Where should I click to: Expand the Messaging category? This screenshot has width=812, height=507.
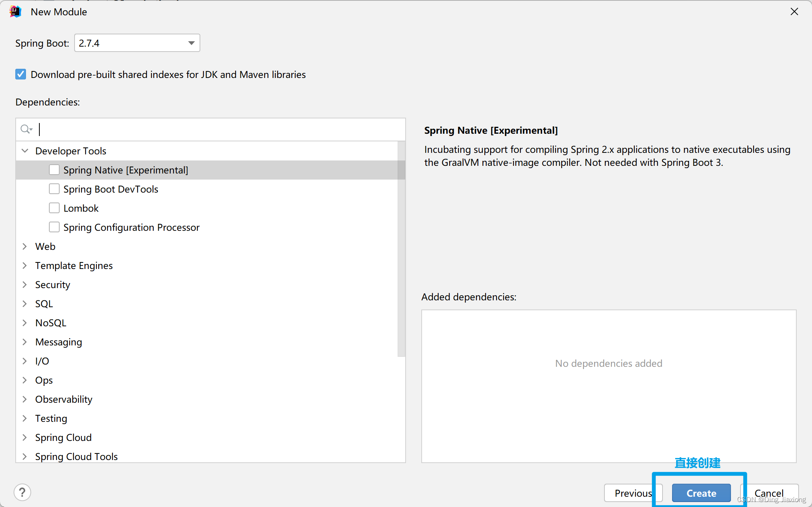click(x=25, y=342)
